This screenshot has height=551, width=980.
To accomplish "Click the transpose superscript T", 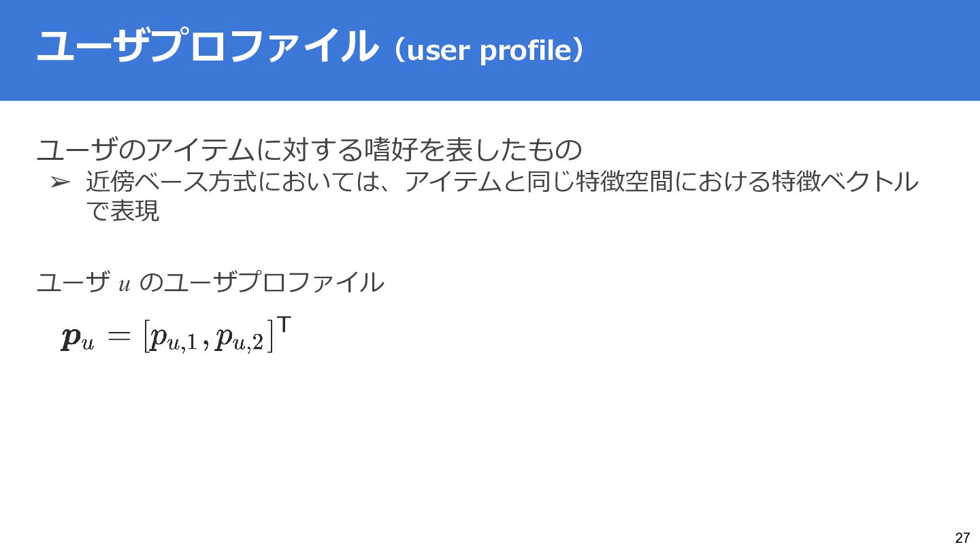I will (x=285, y=326).
